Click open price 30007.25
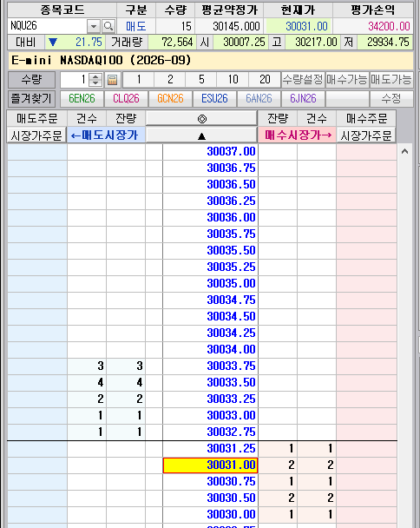420x528 pixels. click(x=240, y=42)
